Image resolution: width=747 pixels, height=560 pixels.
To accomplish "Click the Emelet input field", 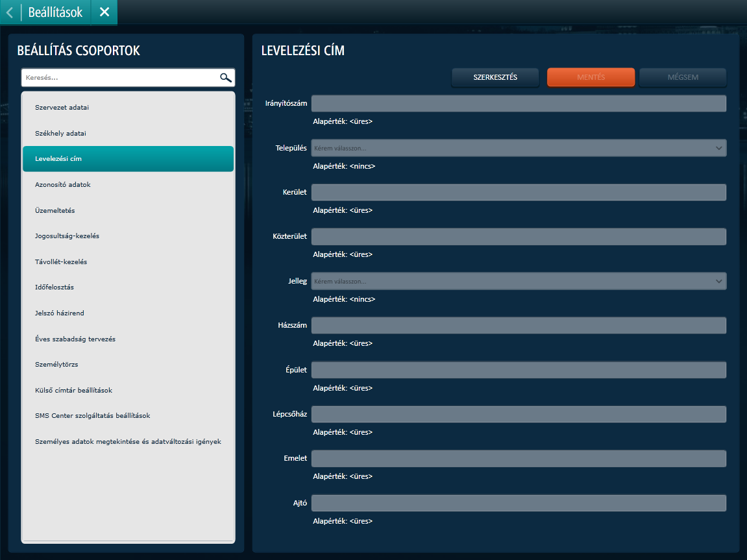I will coord(519,459).
